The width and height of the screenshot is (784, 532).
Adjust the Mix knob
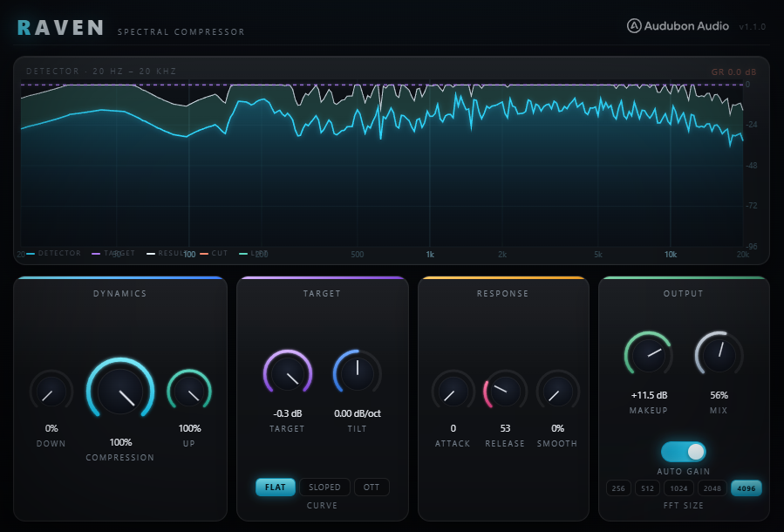719,356
